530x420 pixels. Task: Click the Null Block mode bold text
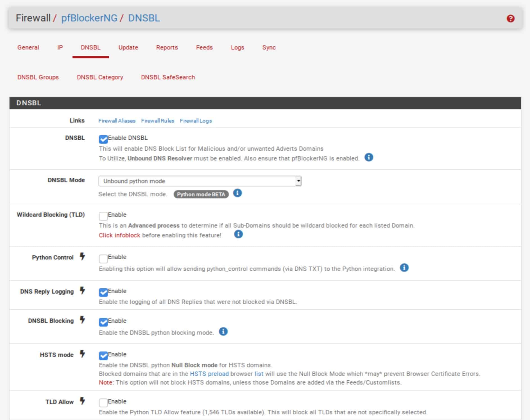click(x=194, y=365)
